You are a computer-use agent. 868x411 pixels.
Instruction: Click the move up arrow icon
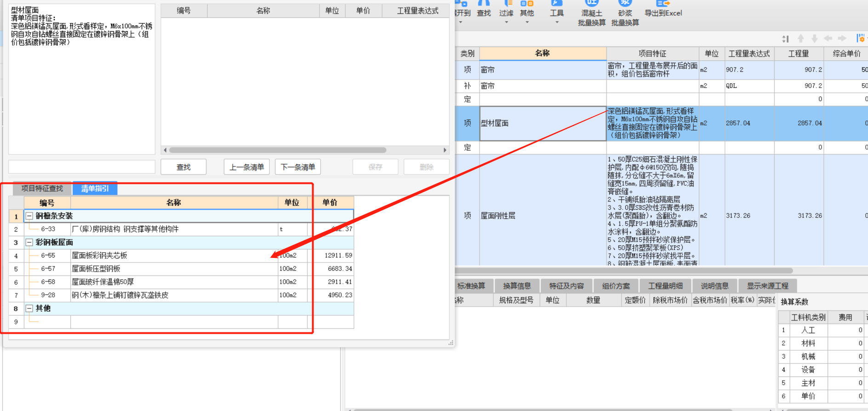(801, 39)
